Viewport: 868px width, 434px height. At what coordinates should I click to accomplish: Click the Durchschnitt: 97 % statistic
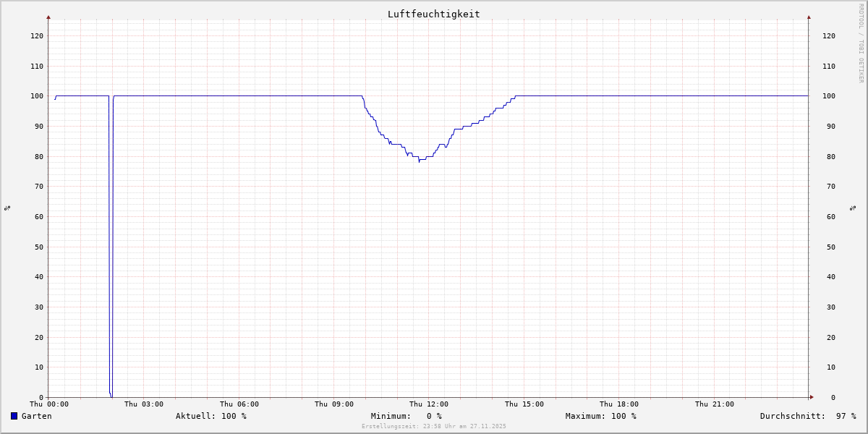807,416
